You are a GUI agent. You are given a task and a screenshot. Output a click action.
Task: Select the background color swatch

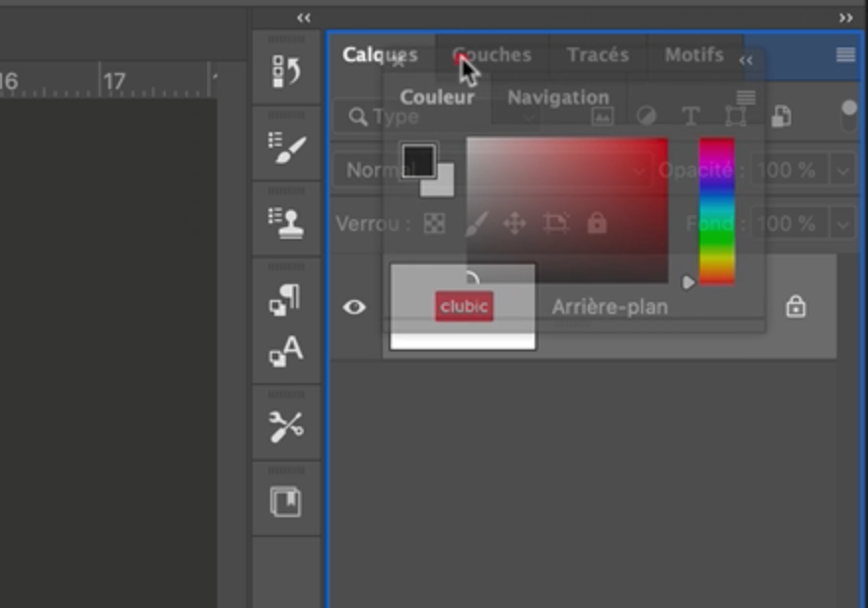coord(444,187)
